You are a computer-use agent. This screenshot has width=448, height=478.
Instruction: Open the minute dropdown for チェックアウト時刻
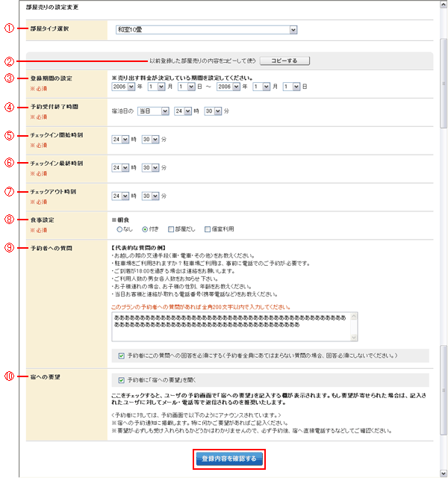(x=150, y=196)
